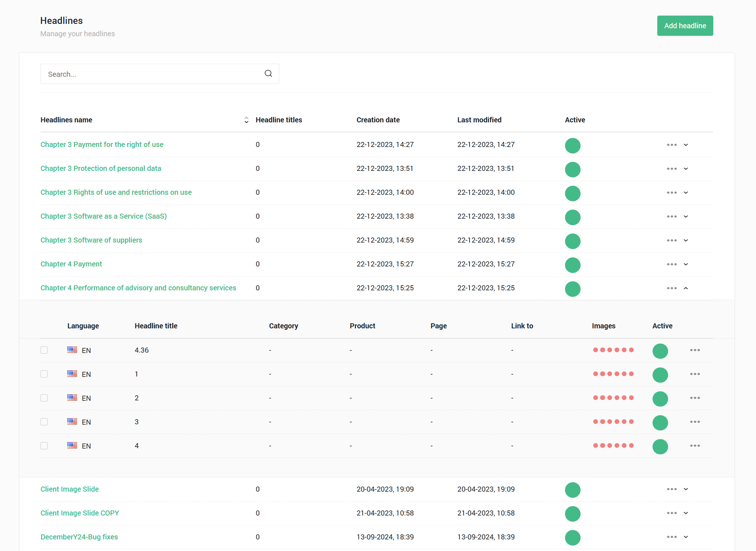
Task: Toggle active status of Chapter 3 Protection of personal data
Action: click(573, 169)
